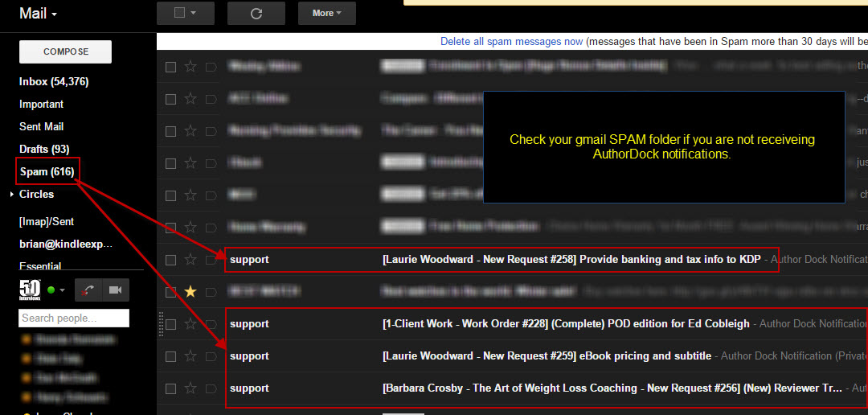Viewport: 868px width, 415px height.
Task: Open Drafts (93)
Action: [x=44, y=150]
